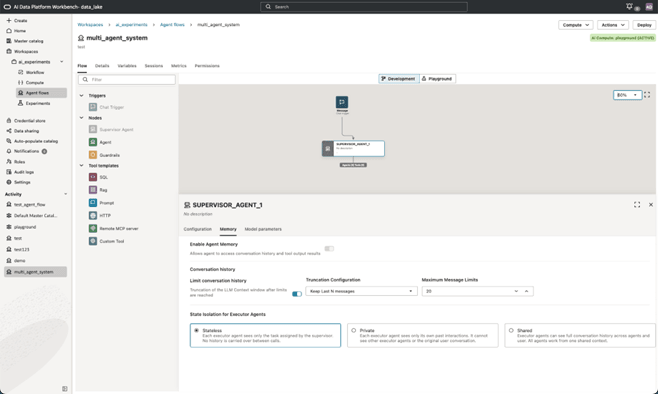
Task: Select the HTTP tool template icon
Action: pyautogui.click(x=93, y=215)
